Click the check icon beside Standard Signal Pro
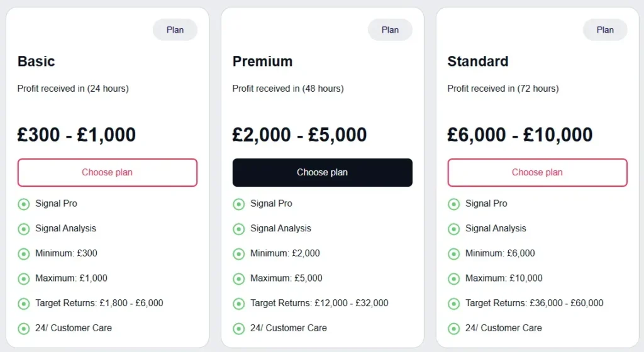The height and width of the screenshot is (352, 644). 453,204
